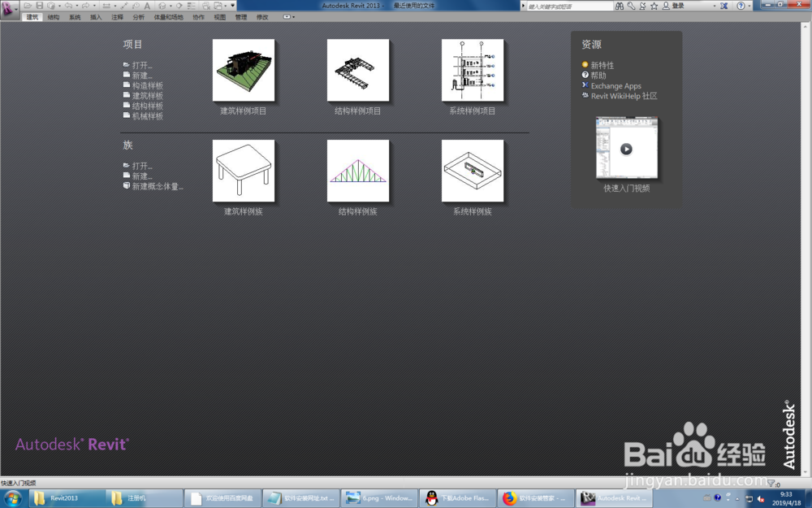This screenshot has width=812, height=508.
Task: Click the Favorites star icon
Action: tap(654, 6)
